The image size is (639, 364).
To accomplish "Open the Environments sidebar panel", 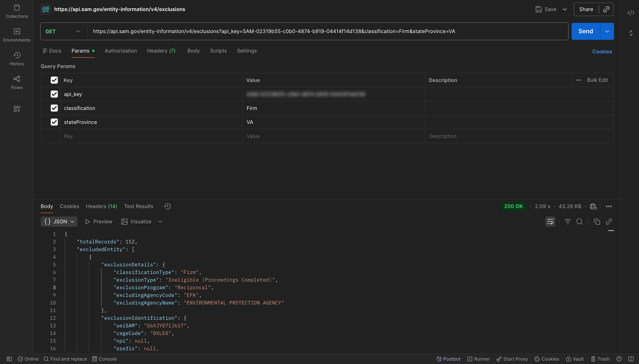I will pos(17,35).
